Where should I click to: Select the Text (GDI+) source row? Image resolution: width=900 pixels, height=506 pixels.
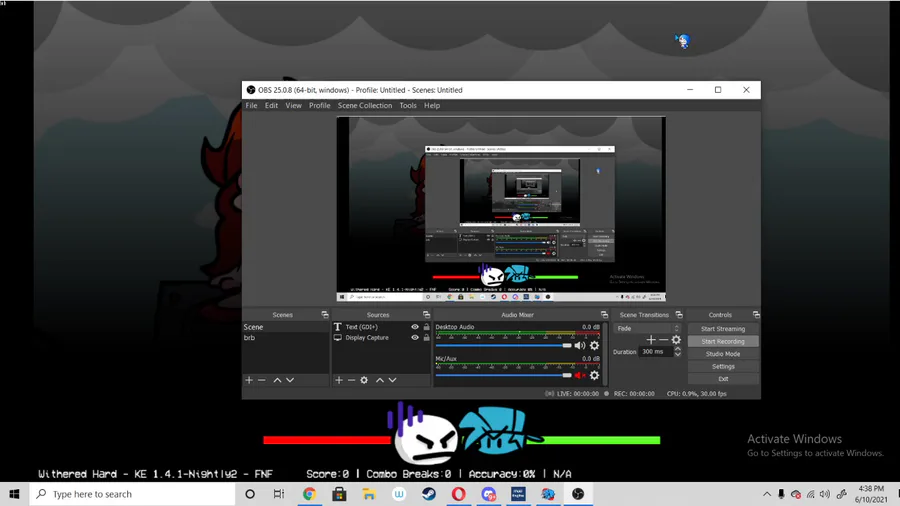(381, 327)
